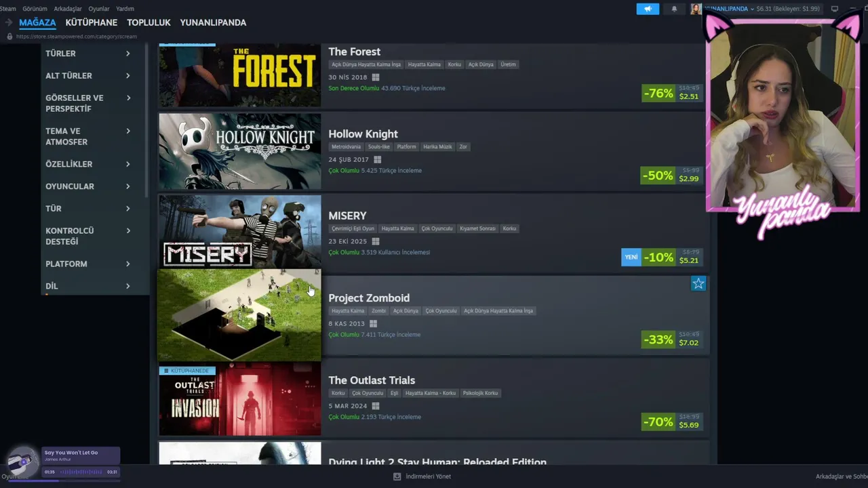The width and height of the screenshot is (868, 488).
Task: Expand the KONTROLCÜ DESTEĞİ filter
Action: (87, 237)
